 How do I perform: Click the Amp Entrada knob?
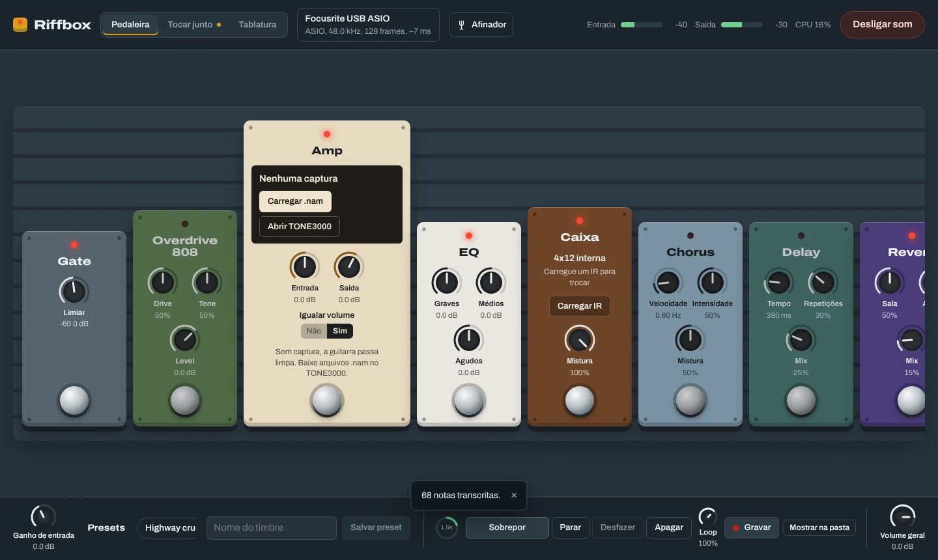point(305,266)
